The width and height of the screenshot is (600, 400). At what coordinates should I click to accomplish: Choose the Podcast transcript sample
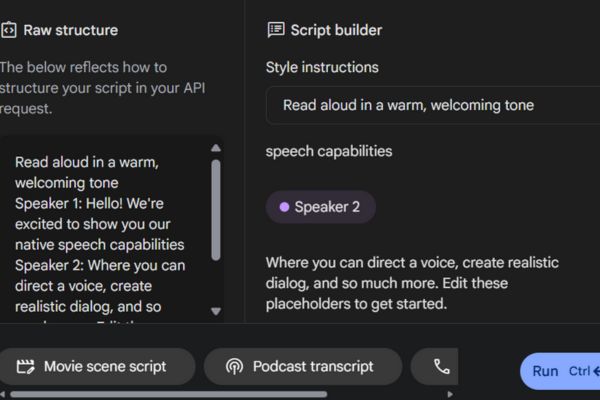pyautogui.click(x=302, y=367)
